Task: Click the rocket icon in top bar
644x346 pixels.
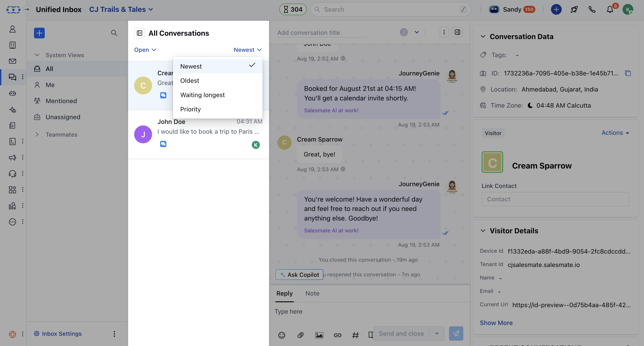Action: click(x=574, y=9)
